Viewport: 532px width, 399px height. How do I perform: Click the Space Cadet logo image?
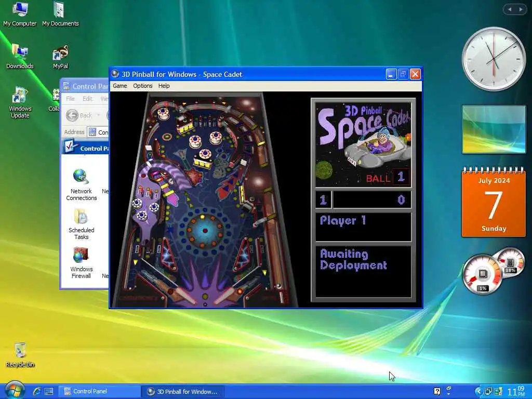click(363, 145)
